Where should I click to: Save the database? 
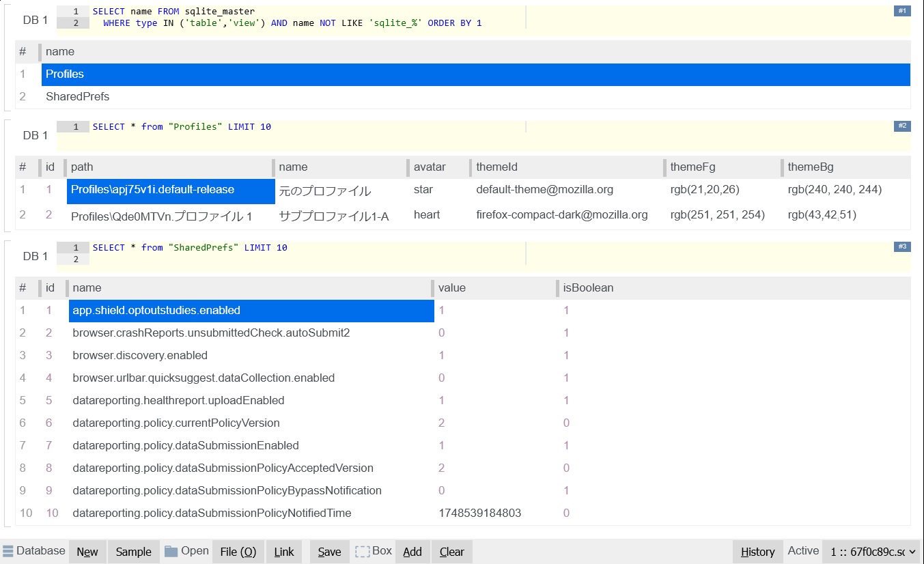click(x=329, y=552)
